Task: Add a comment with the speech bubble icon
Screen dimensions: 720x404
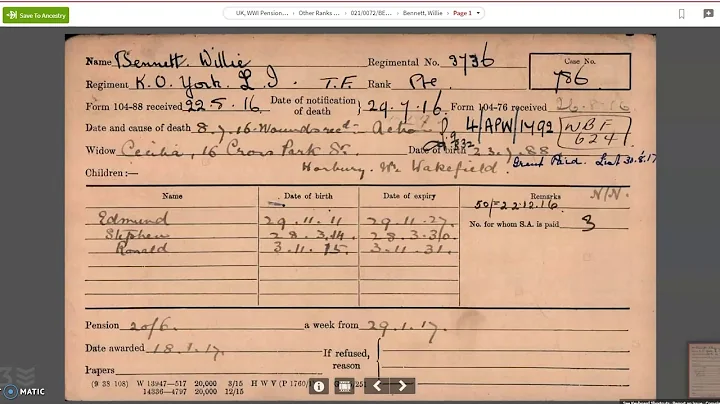Action: [709, 14]
